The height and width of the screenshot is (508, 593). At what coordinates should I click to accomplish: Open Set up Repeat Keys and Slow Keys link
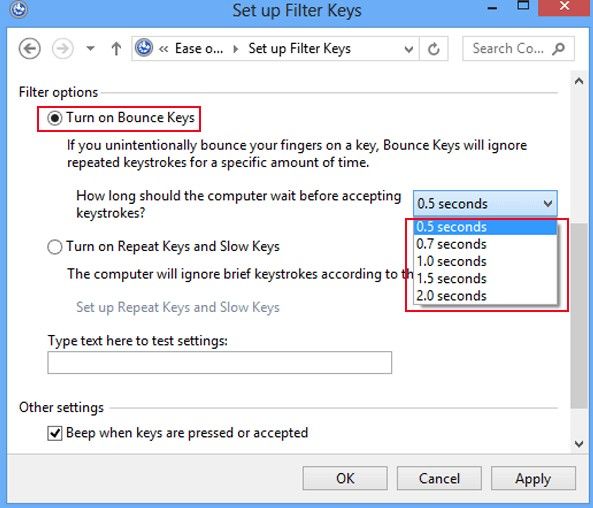click(178, 307)
